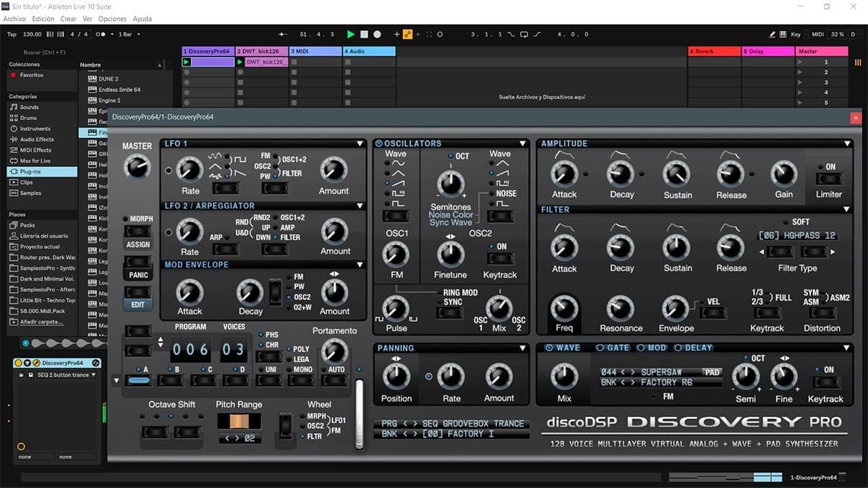The image size is (868, 488).
Task: Select the 1 Bar quantization menu
Action: (129, 34)
